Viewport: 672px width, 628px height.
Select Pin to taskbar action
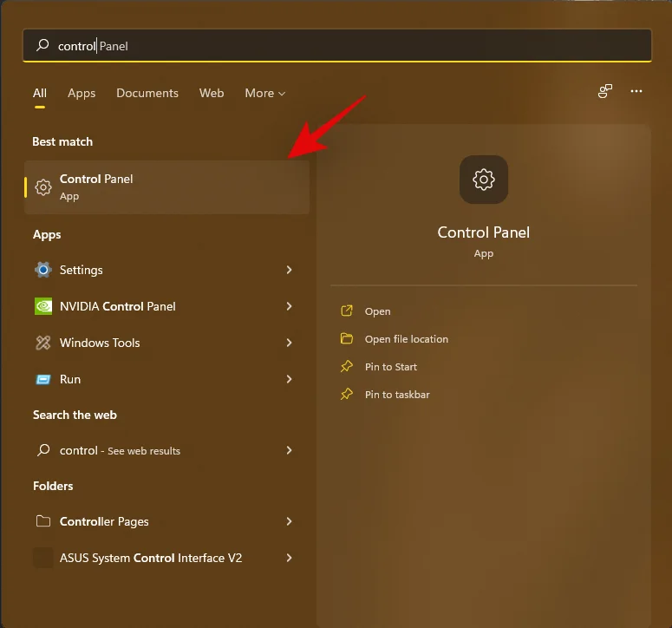396,395
